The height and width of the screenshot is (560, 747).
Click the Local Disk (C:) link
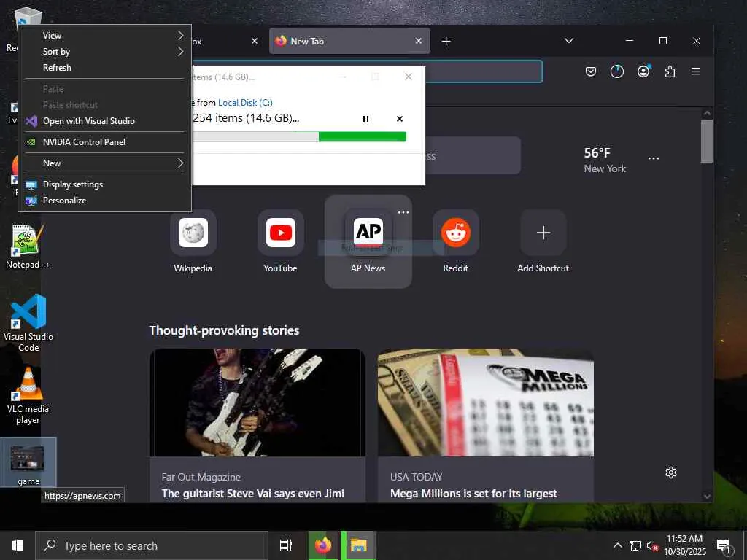point(245,102)
